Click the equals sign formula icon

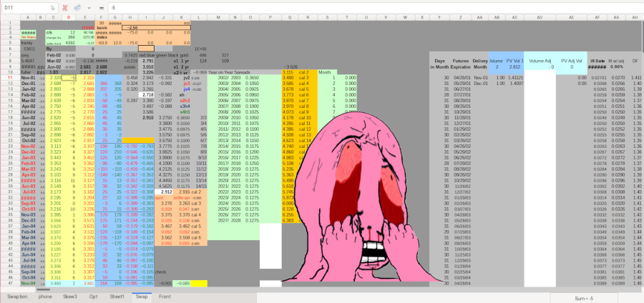coord(102,8)
